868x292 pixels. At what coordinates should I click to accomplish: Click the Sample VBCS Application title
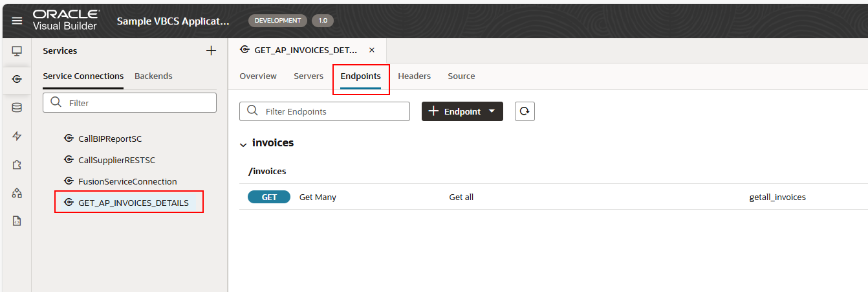[x=173, y=21]
